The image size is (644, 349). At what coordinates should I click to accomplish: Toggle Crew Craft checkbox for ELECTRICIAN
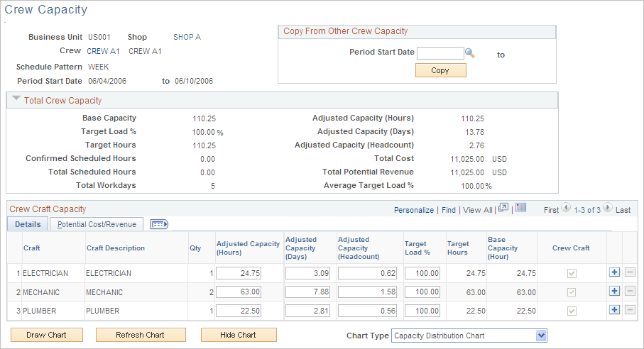point(572,273)
